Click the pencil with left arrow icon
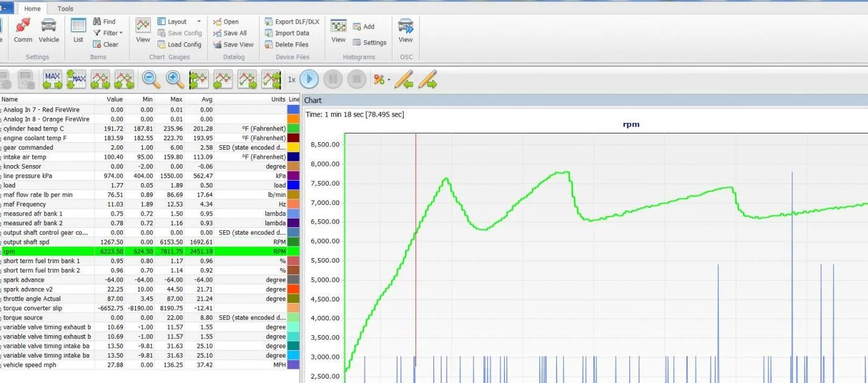 pos(404,79)
